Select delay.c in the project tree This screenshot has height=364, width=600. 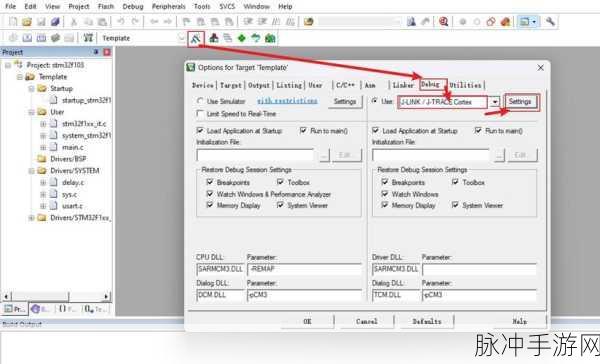[x=72, y=183]
